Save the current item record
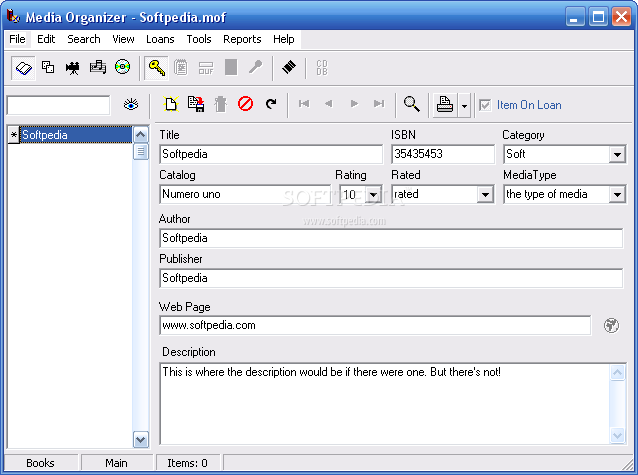 [x=196, y=104]
